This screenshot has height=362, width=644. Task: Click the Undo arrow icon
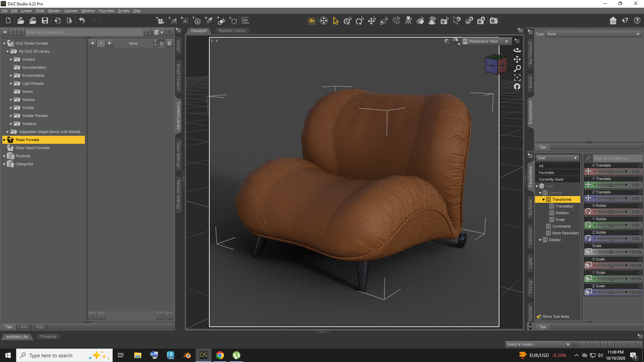pyautogui.click(x=82, y=21)
